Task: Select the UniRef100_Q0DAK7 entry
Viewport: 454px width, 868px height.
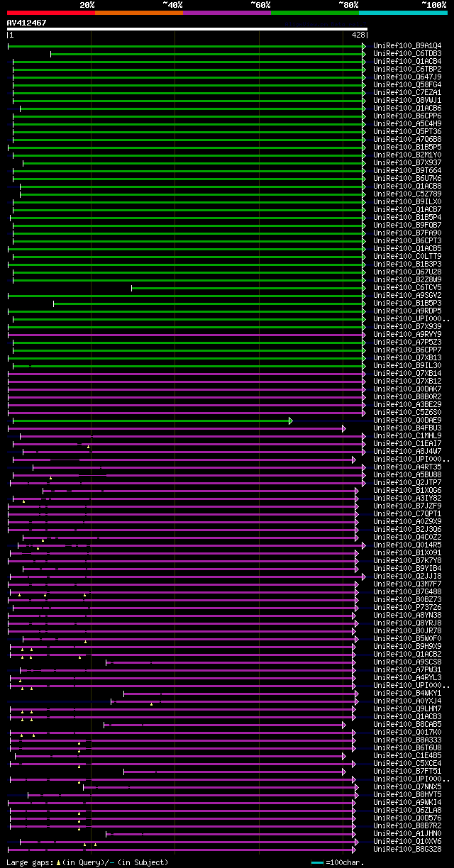Action: pos(407,389)
